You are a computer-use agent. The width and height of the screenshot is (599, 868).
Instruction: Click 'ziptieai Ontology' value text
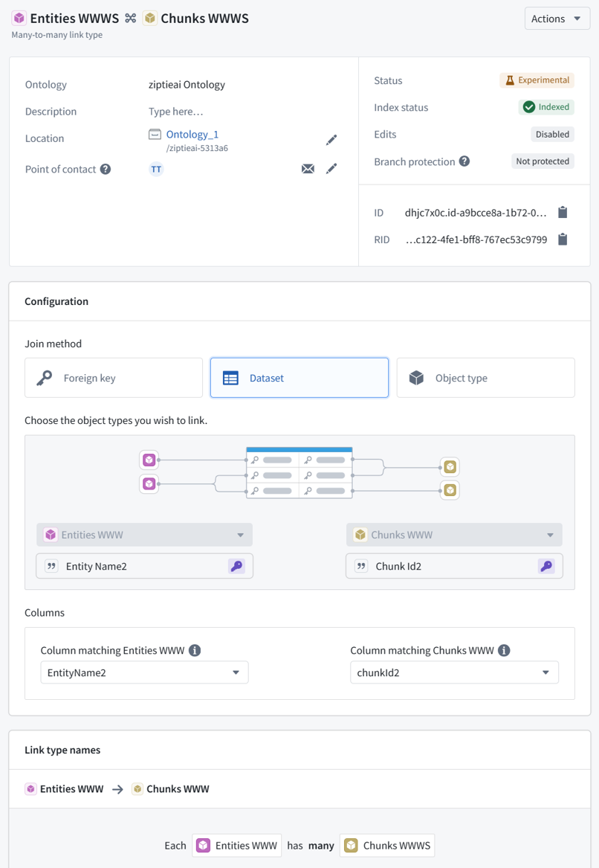pyautogui.click(x=187, y=85)
